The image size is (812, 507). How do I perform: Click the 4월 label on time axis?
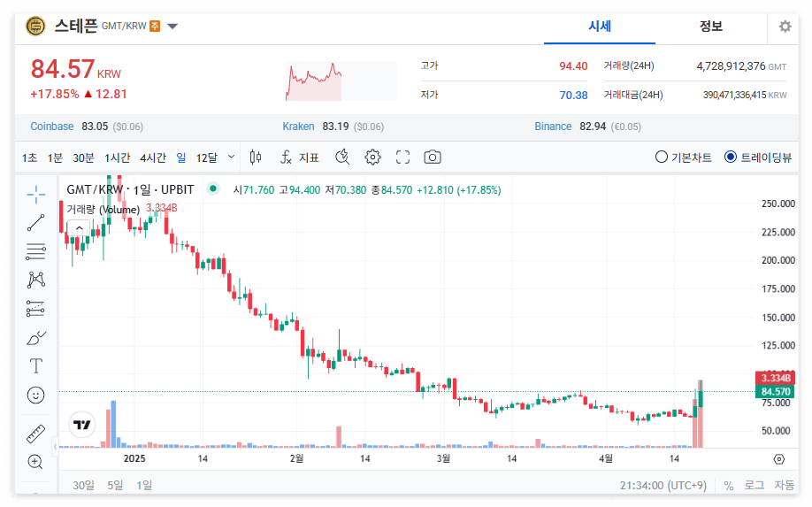tap(605, 459)
